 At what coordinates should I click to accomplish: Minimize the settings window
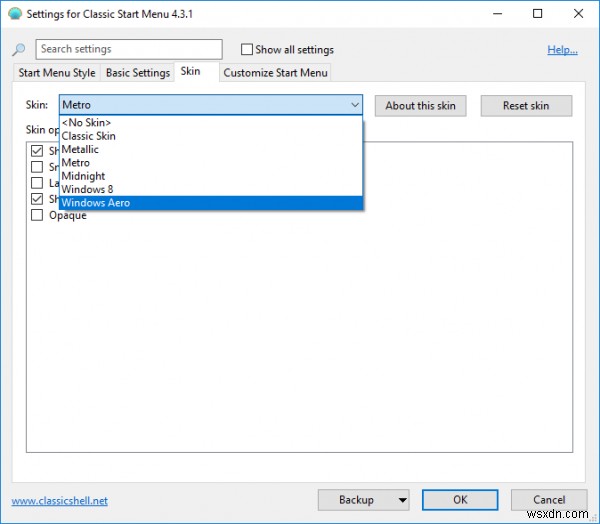(497, 14)
